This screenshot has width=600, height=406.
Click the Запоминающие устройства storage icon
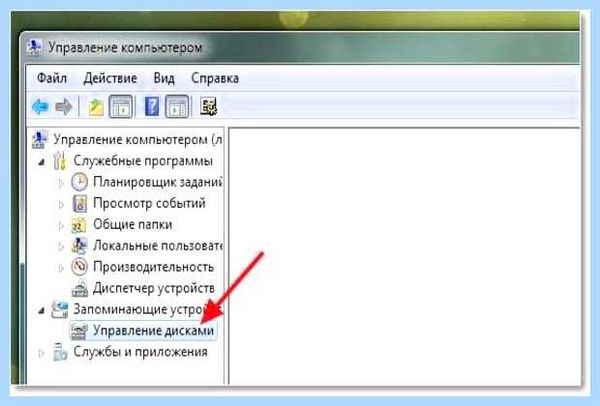(x=60, y=309)
